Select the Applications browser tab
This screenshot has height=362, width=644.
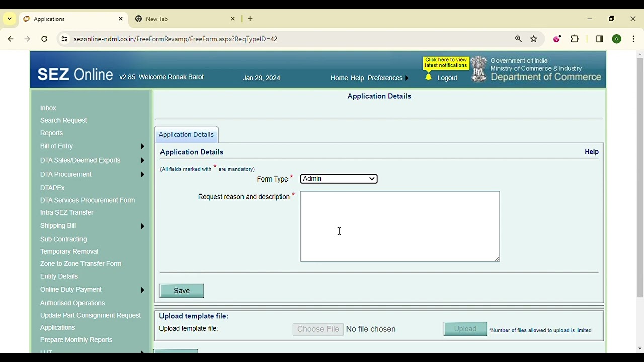[x=73, y=19]
